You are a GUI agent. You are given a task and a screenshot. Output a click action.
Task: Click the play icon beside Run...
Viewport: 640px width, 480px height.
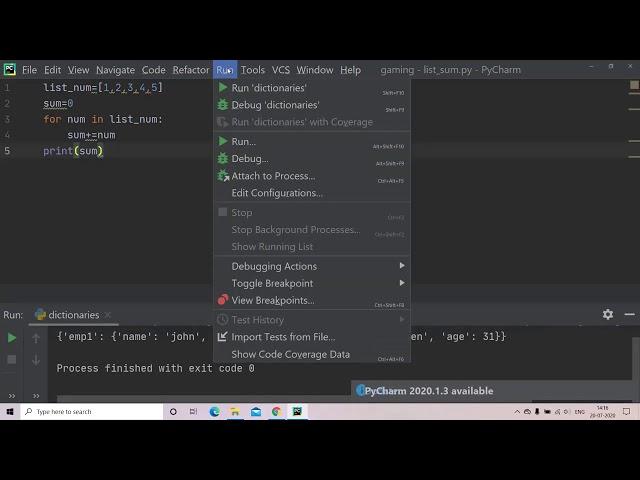(x=223, y=141)
